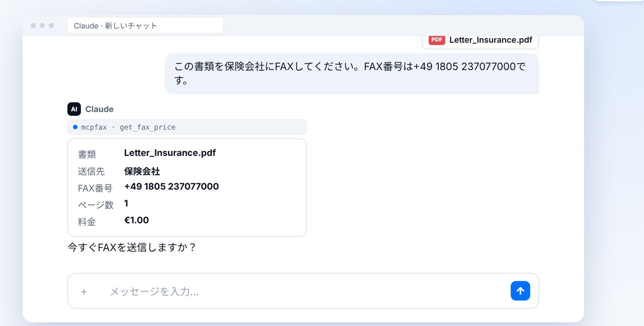Expand the mcpfax get_fax_price tool call

click(x=187, y=127)
